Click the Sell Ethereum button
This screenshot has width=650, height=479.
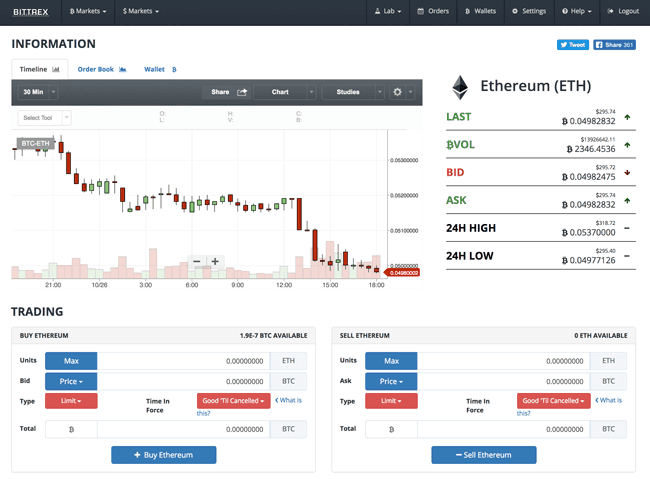pos(484,455)
